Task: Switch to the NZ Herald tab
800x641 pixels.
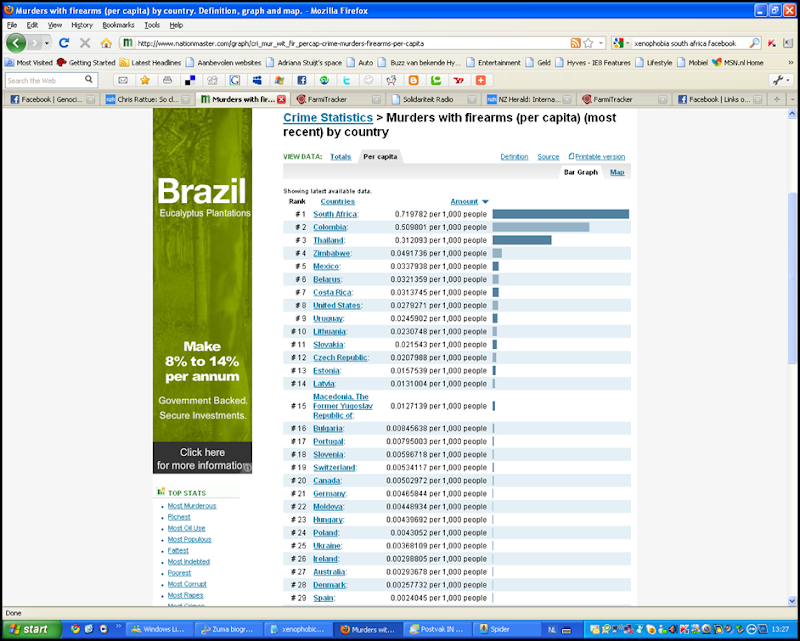Action: click(x=529, y=100)
